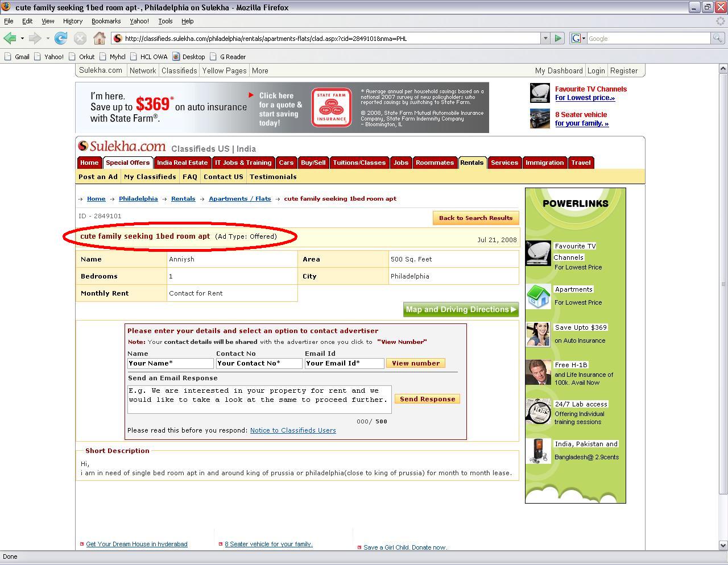Click the View number button
Viewport: 728px width, 565px height.
point(416,363)
